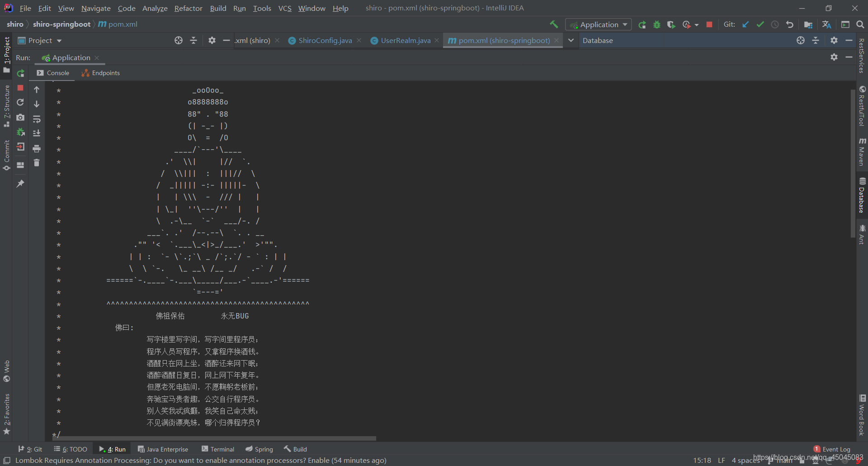Stop the application using the top red square

(709, 24)
